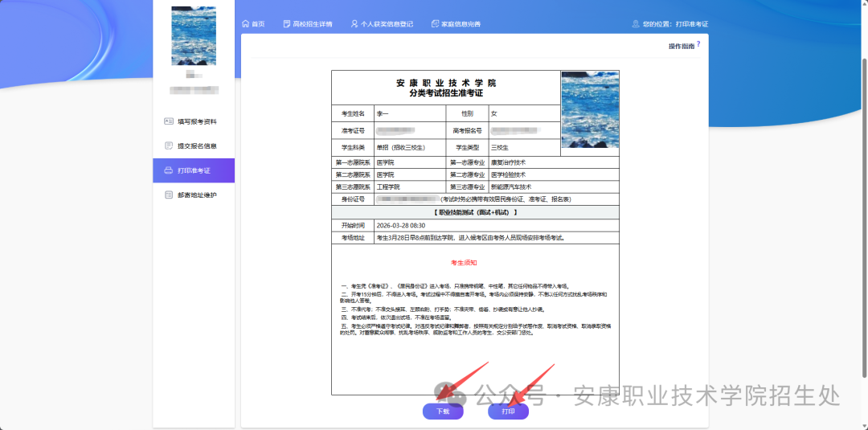
Task: Click the 家庭信息完善 icon in top navigation
Action: [435, 24]
